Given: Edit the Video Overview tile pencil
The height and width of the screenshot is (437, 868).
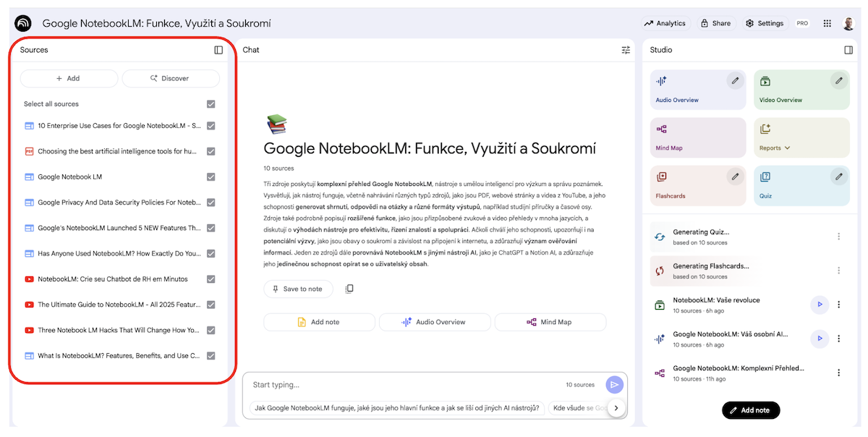Looking at the screenshot, I should click(x=839, y=80).
